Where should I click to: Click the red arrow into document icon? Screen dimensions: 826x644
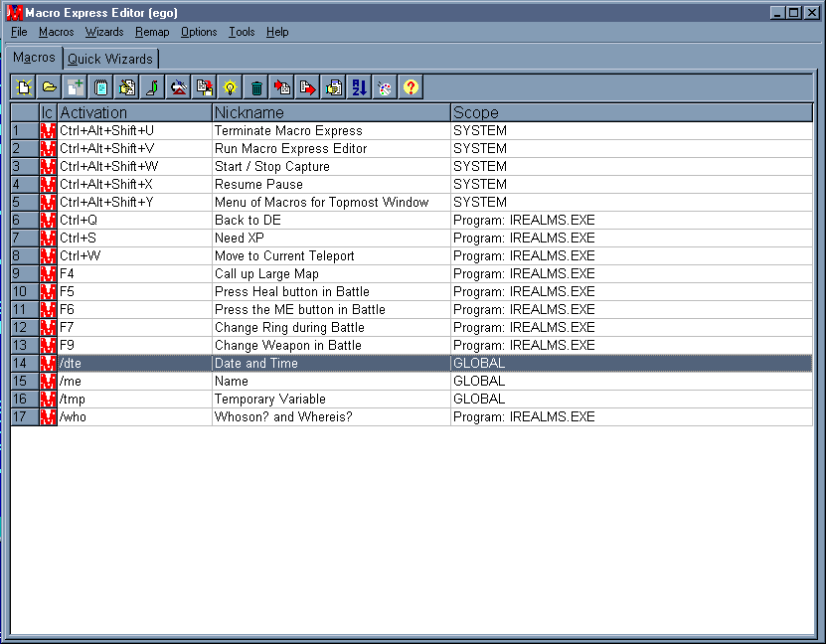(x=282, y=86)
